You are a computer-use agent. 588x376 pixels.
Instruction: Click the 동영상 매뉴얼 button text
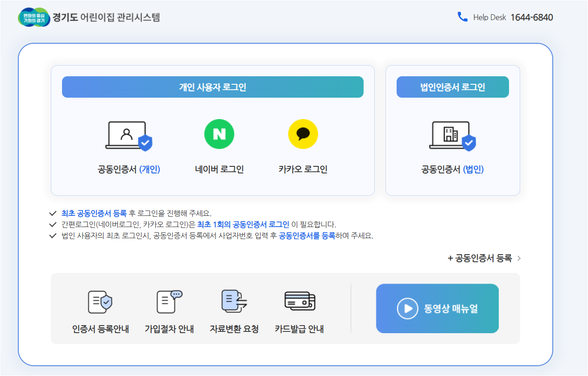[451, 309]
